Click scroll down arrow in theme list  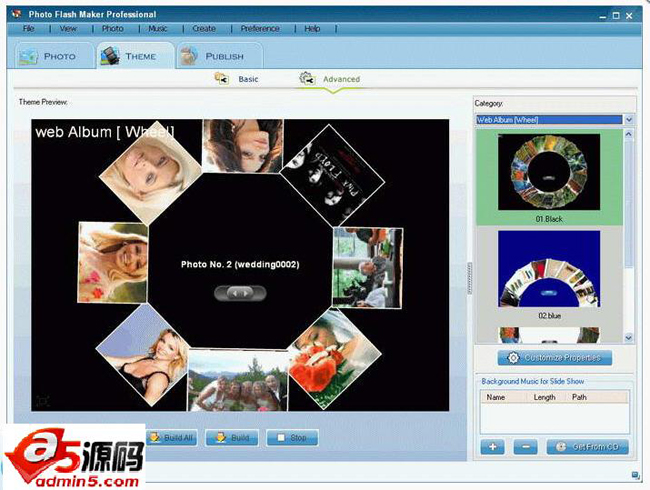(628, 337)
